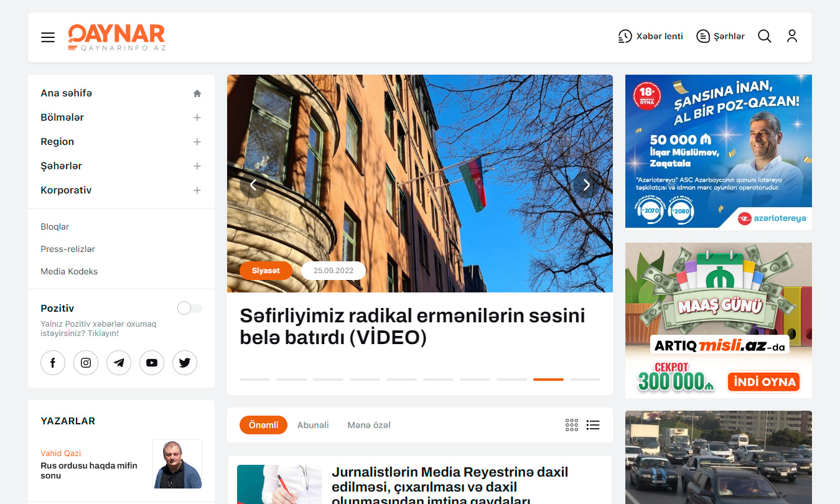Switch to grid view layout
Image resolution: width=840 pixels, height=504 pixels.
point(572,425)
